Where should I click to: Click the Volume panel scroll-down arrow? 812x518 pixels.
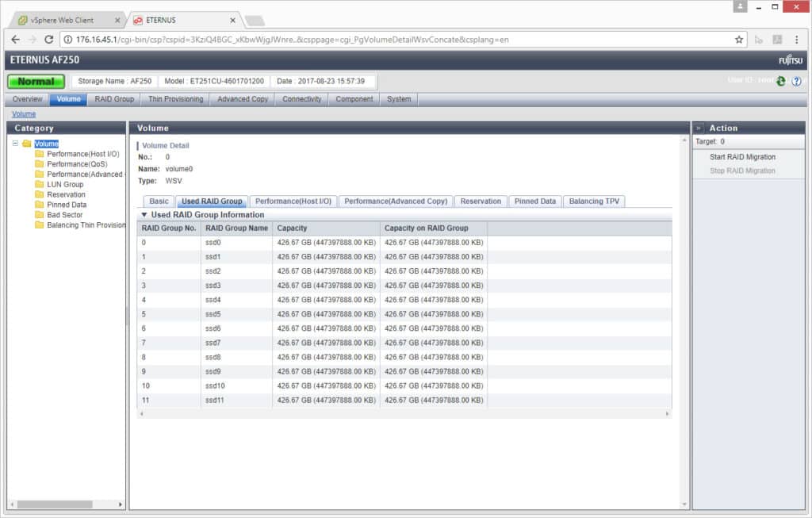[x=684, y=504]
